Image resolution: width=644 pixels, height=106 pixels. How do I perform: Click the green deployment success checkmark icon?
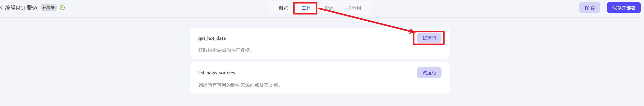[x=62, y=8]
